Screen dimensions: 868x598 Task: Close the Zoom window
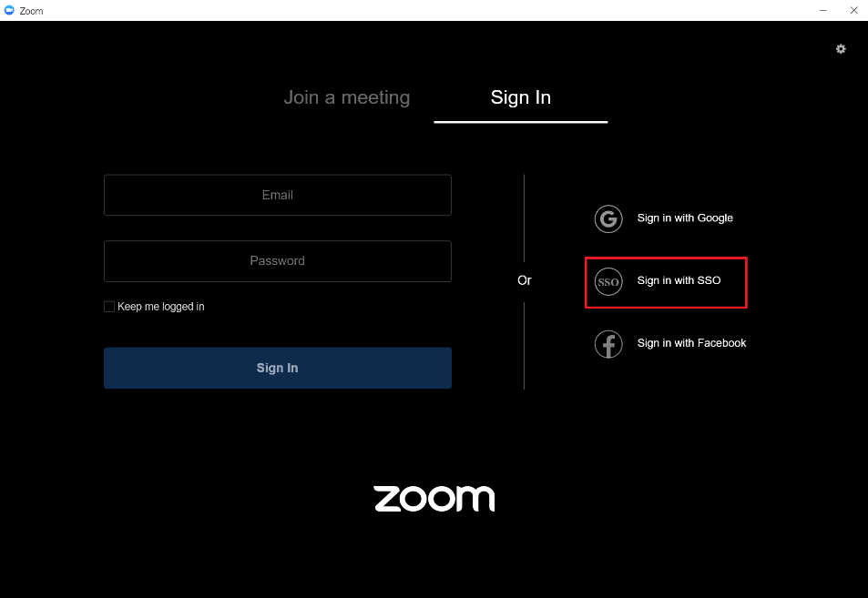tap(853, 11)
